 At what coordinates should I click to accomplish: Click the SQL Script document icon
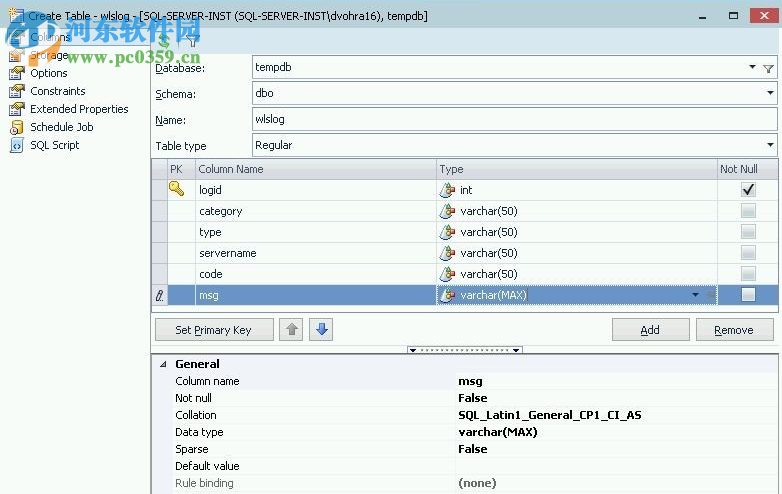(x=16, y=146)
